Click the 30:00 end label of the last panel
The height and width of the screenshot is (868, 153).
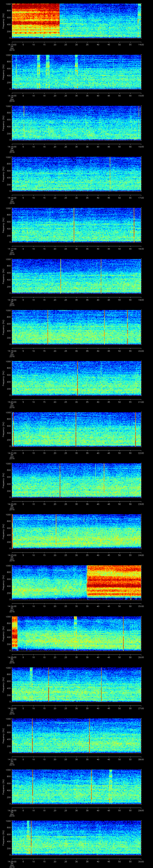pyautogui.click(x=141, y=862)
